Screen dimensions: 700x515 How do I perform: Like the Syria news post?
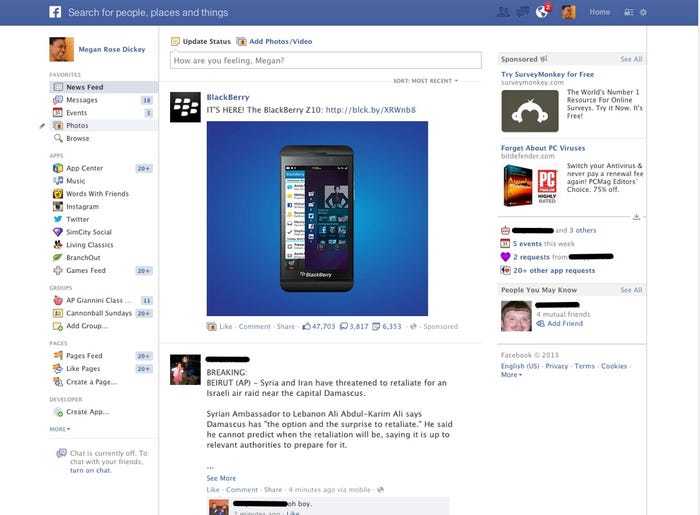[213, 490]
